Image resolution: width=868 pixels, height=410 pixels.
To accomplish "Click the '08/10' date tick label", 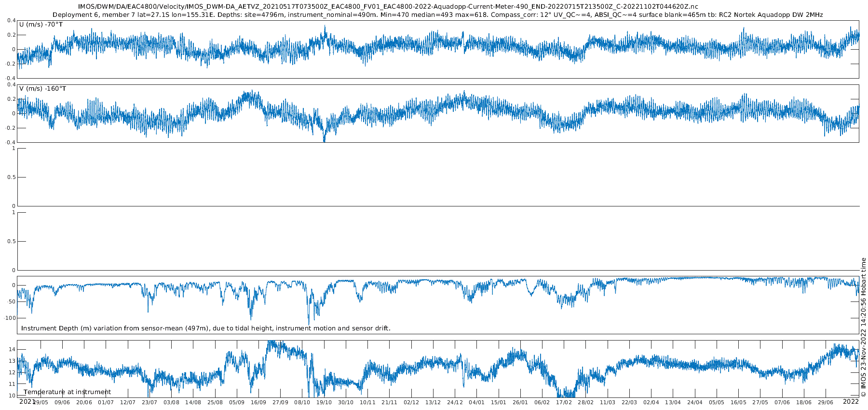I will tap(302, 402).
